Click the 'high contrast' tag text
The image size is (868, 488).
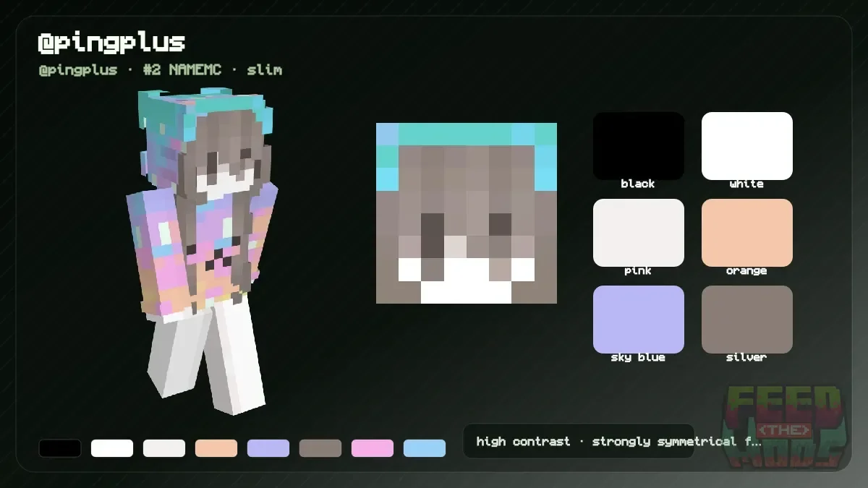pyautogui.click(x=523, y=441)
